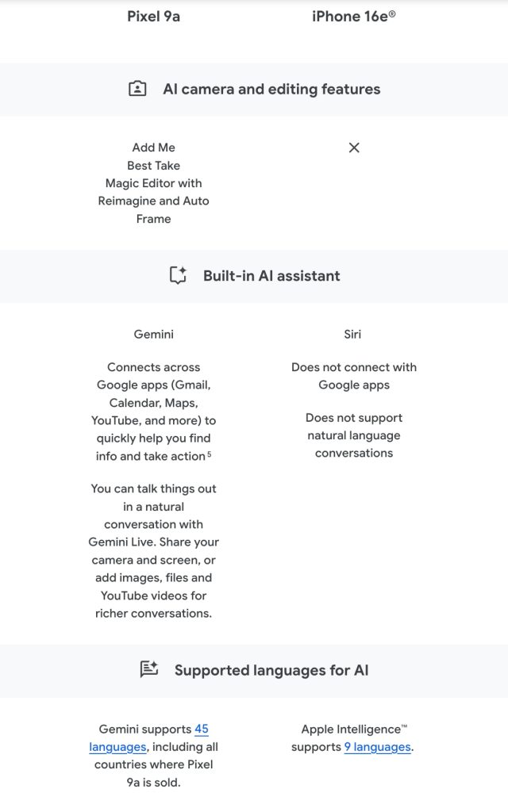Click the "Best Take" feature text

(153, 166)
